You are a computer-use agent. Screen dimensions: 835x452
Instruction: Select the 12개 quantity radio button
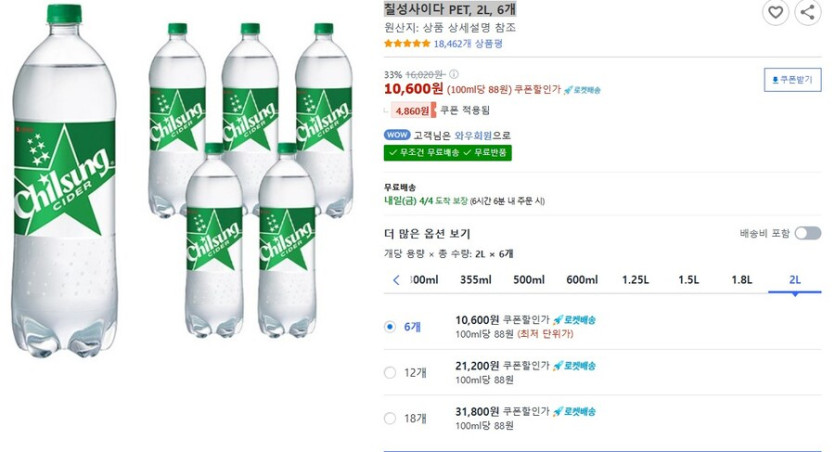click(x=390, y=373)
